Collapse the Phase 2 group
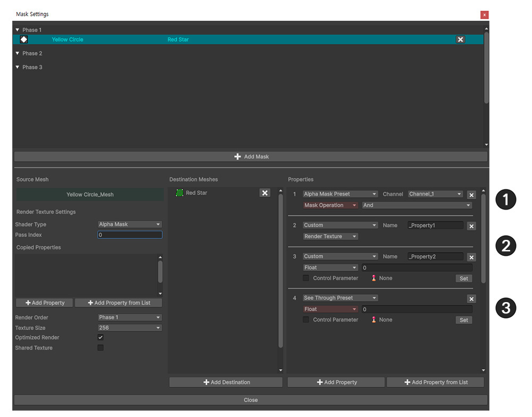The image size is (532, 417). pyautogui.click(x=18, y=53)
